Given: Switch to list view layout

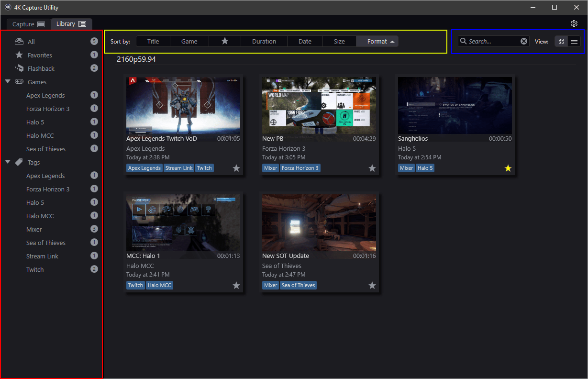Looking at the screenshot, I should (574, 42).
